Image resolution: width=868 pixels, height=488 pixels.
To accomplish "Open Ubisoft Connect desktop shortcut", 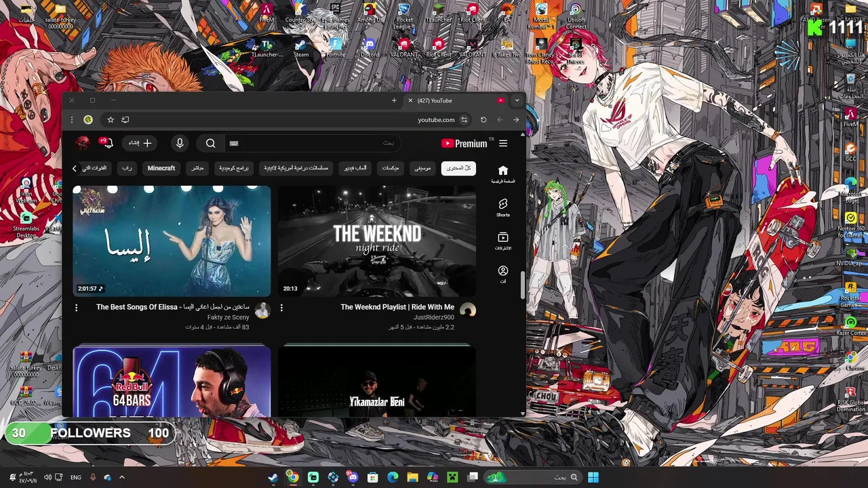I will (576, 15).
